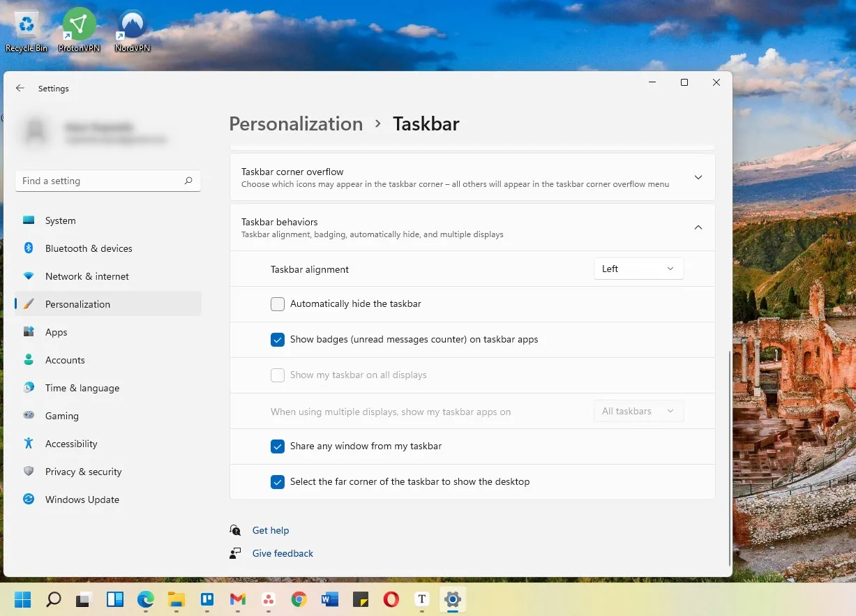Viewport: 856px width, 616px height.
Task: Select Apps in the settings navigation
Action: (x=56, y=332)
